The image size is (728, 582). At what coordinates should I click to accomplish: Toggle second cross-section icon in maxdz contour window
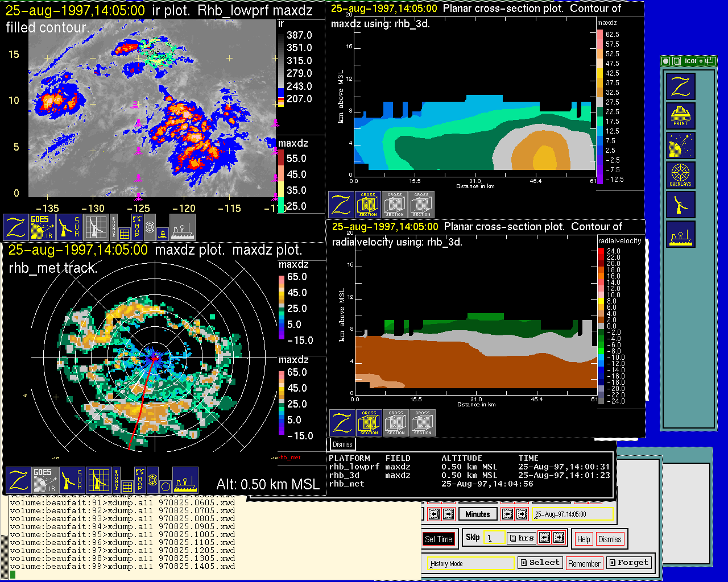click(395, 205)
